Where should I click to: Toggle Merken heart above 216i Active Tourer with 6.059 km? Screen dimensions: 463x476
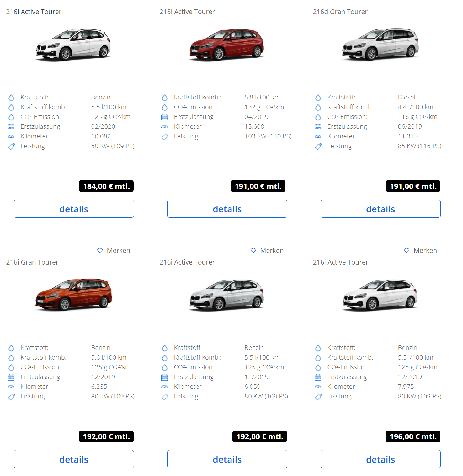click(x=253, y=250)
